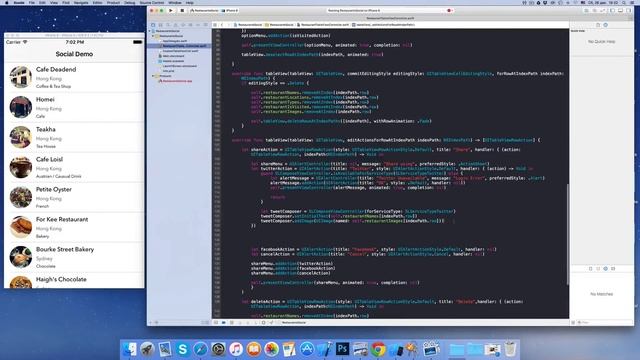The image size is (640, 360).
Task: Open the Breakpoint navigator tab
Action: (x=198, y=25)
